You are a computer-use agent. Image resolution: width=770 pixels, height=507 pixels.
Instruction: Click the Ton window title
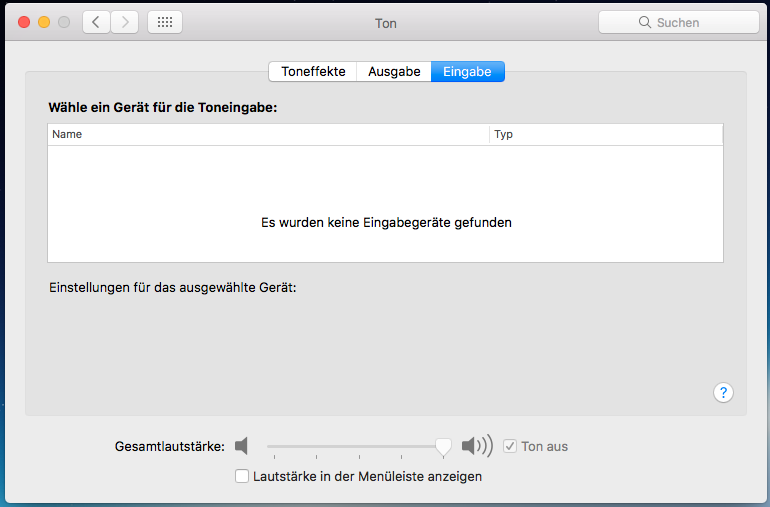click(385, 22)
